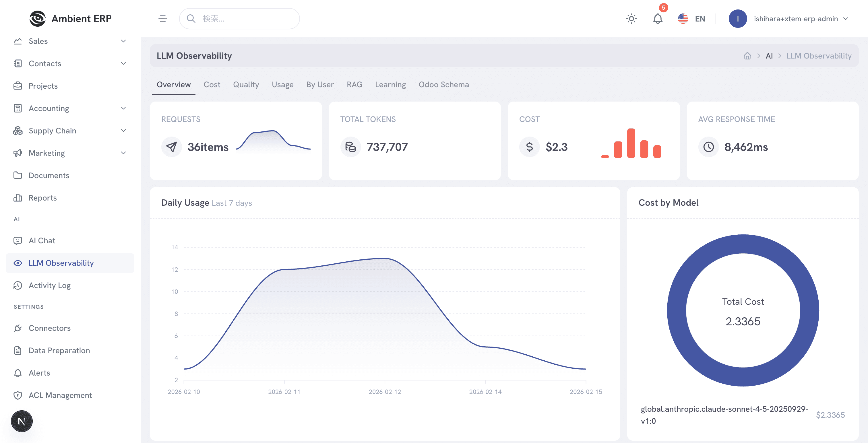Open ACL Management shield item
Viewport: 868px width, 443px height.
(x=60, y=395)
